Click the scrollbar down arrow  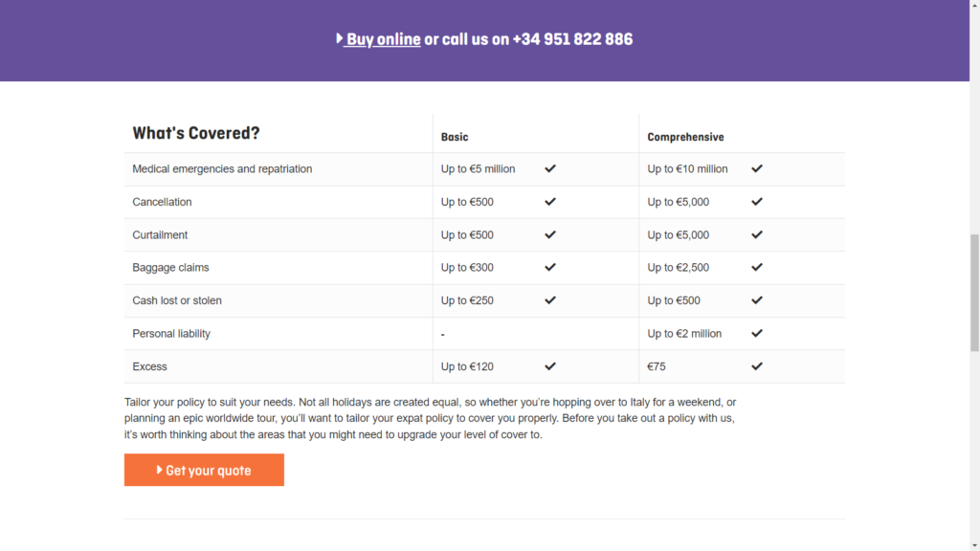[974, 545]
